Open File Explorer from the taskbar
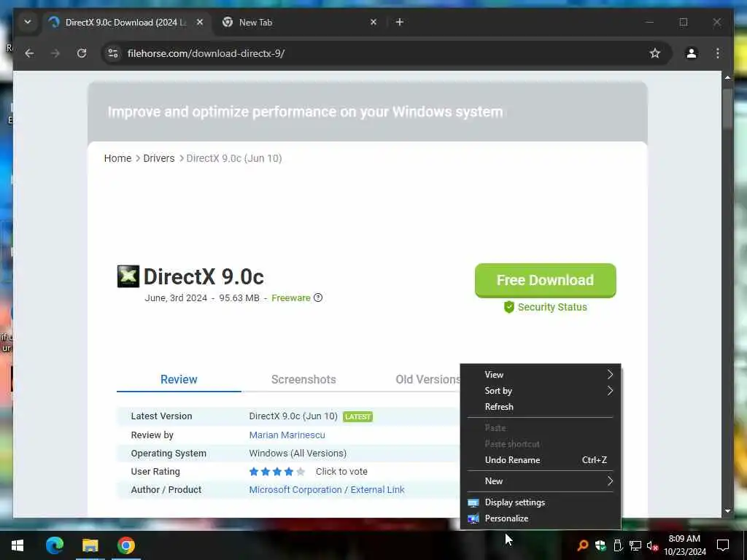 point(90,545)
